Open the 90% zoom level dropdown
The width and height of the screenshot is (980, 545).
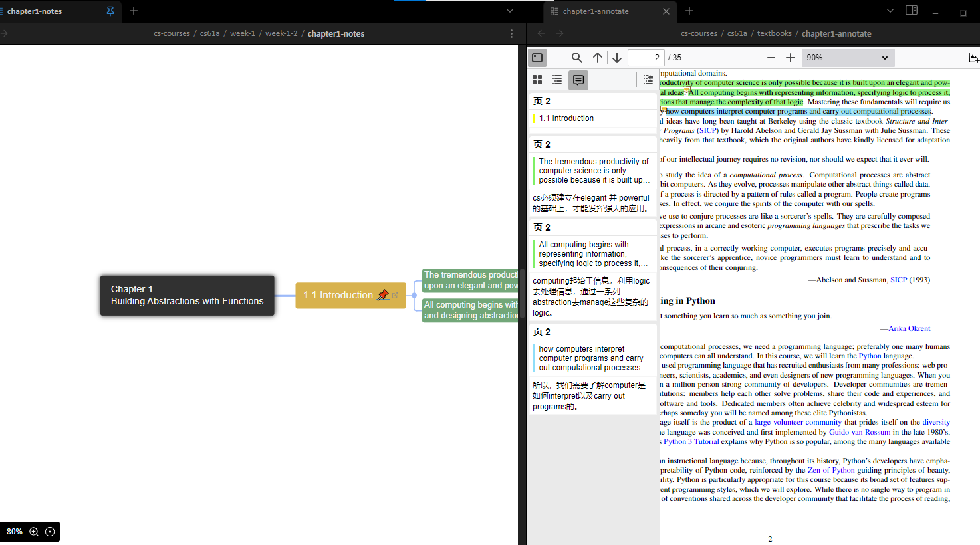[x=848, y=58]
